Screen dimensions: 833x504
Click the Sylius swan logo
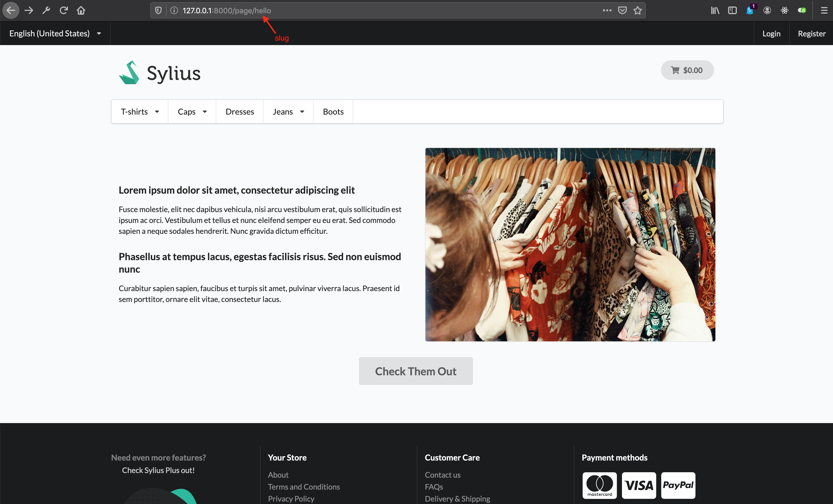pos(129,72)
